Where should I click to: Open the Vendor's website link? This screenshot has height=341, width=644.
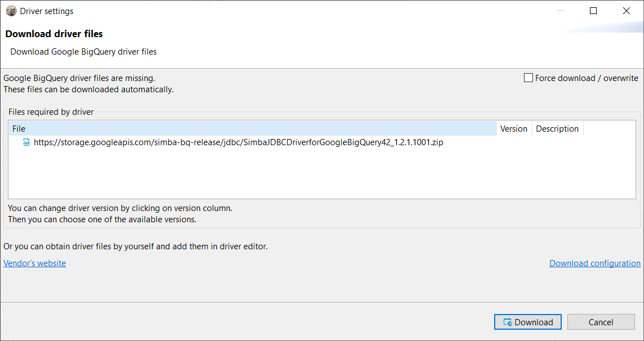point(34,263)
